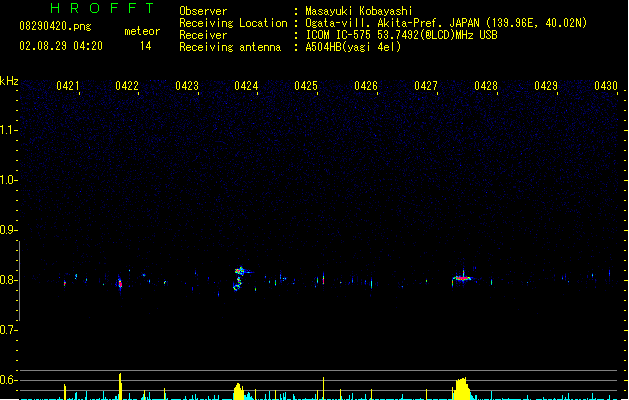
Task: Click the 0421 time marker
Action: (x=67, y=86)
